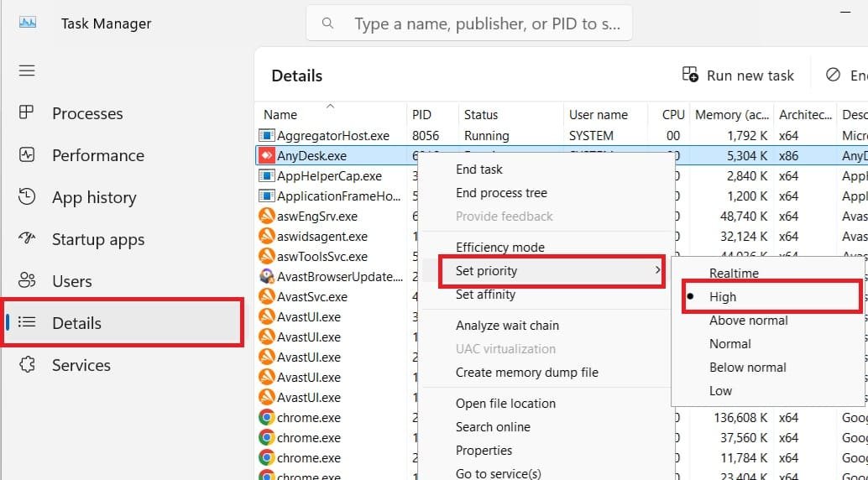Select the AggregatorHost.exe row name
The image size is (868, 480).
tap(333, 136)
